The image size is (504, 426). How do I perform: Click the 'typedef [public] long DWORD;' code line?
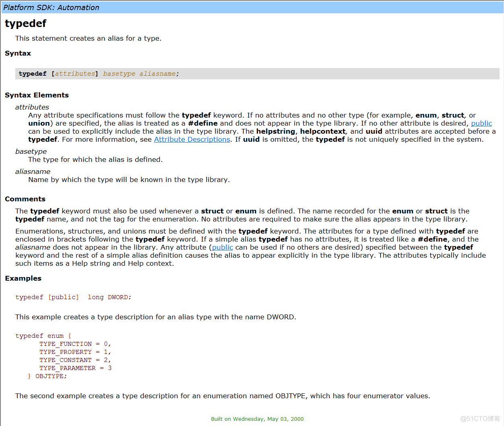tap(73, 297)
